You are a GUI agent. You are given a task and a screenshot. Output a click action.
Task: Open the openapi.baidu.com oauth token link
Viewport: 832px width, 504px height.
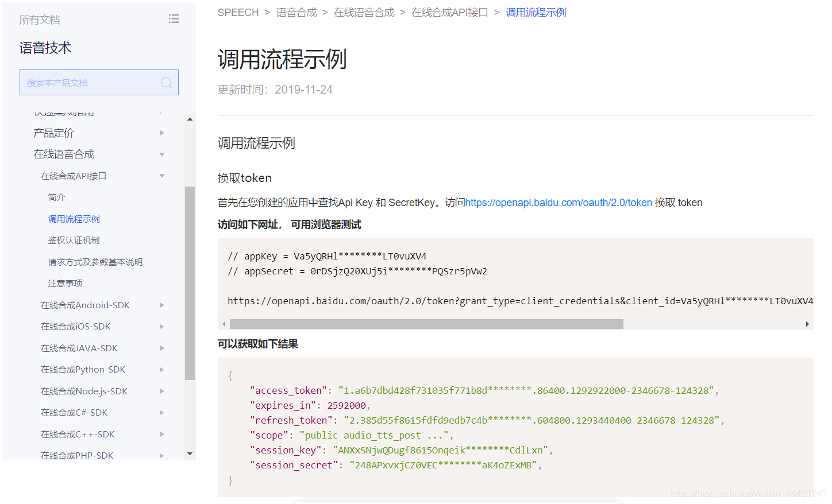(x=558, y=203)
